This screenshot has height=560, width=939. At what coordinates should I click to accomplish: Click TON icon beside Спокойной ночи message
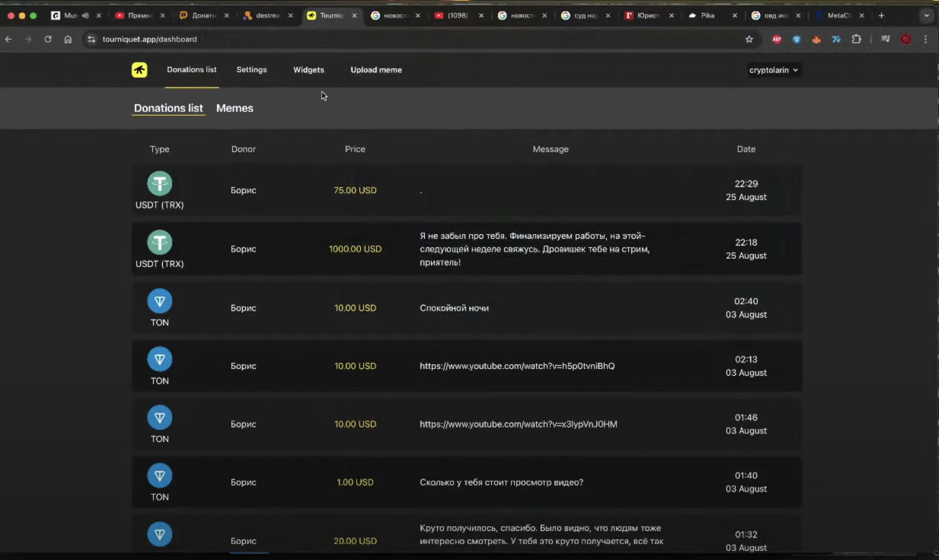[160, 301]
